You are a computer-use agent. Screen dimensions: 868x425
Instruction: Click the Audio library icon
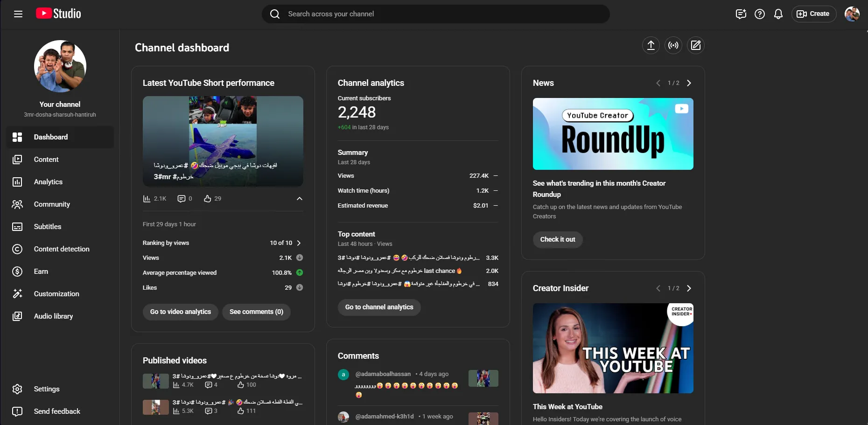click(17, 316)
